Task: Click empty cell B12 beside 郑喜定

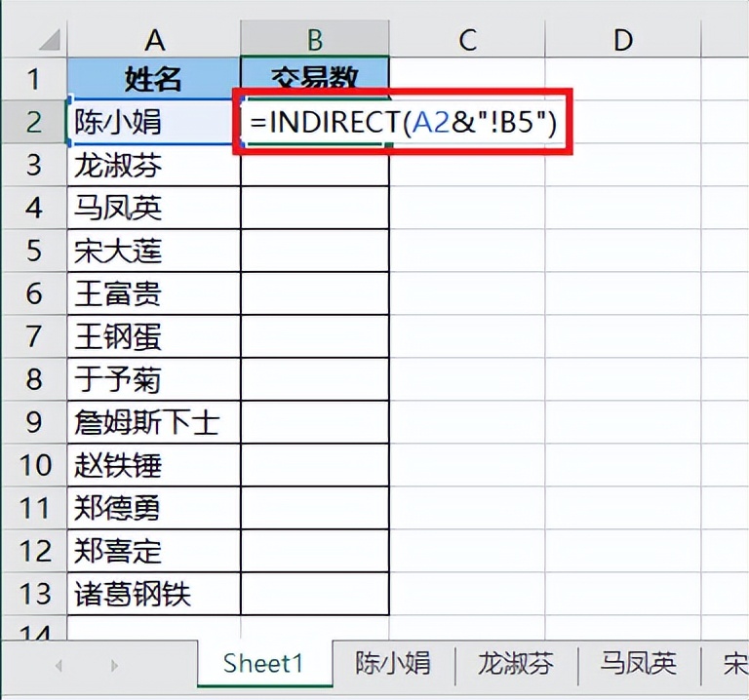Action: tap(315, 551)
